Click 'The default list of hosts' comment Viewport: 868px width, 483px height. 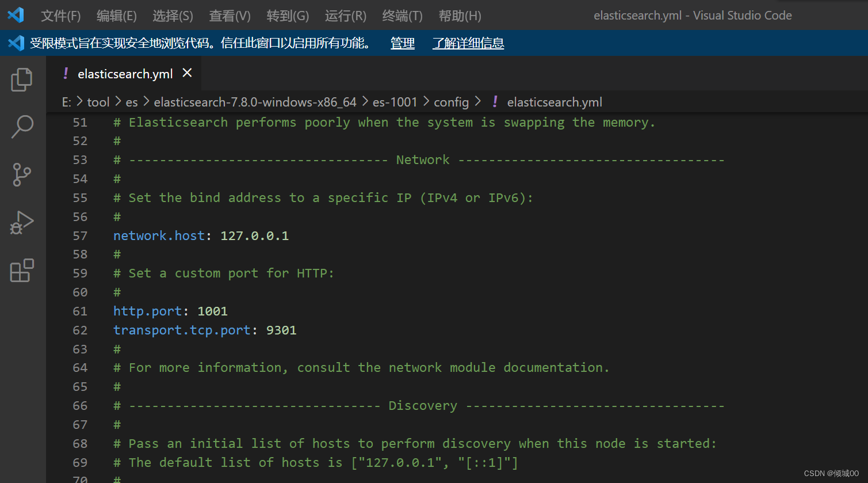click(x=316, y=463)
